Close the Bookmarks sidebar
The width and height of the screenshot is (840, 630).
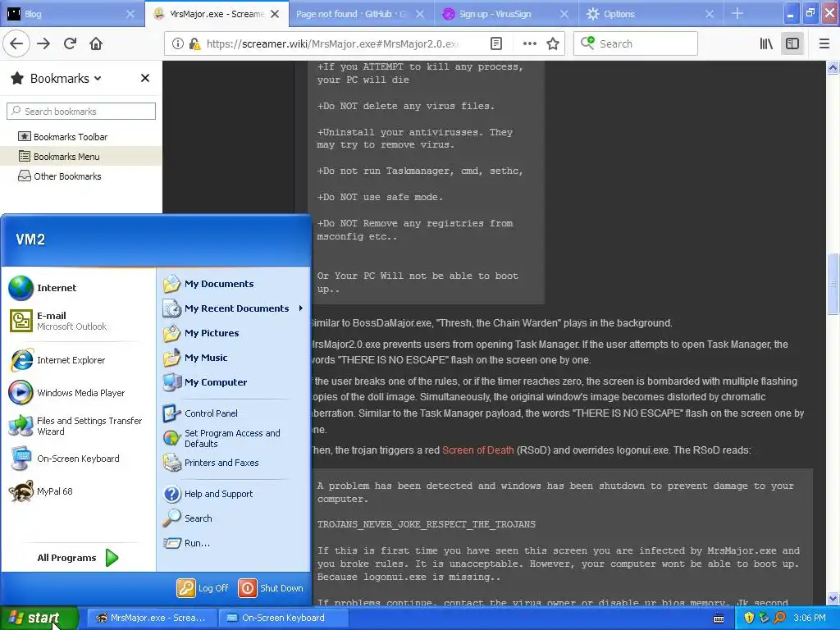144,78
